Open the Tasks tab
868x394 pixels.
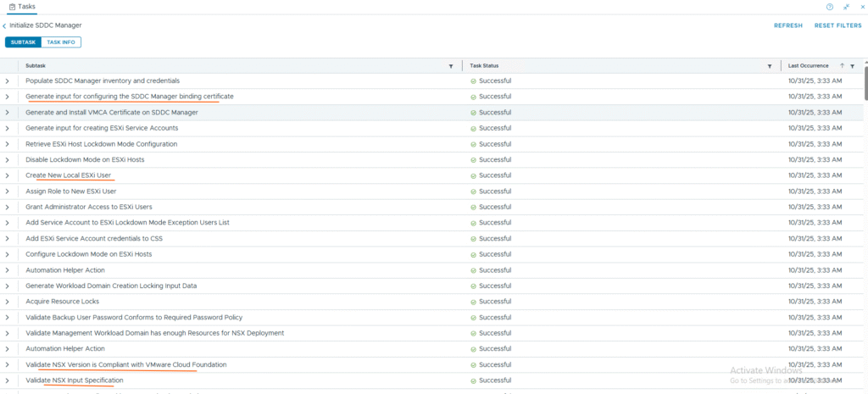[26, 6]
